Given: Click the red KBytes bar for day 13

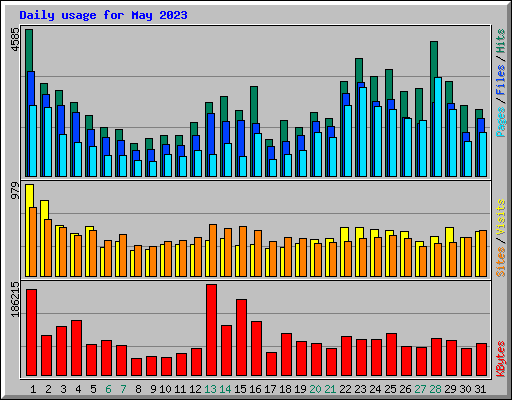Looking at the screenshot, I should [x=211, y=330].
